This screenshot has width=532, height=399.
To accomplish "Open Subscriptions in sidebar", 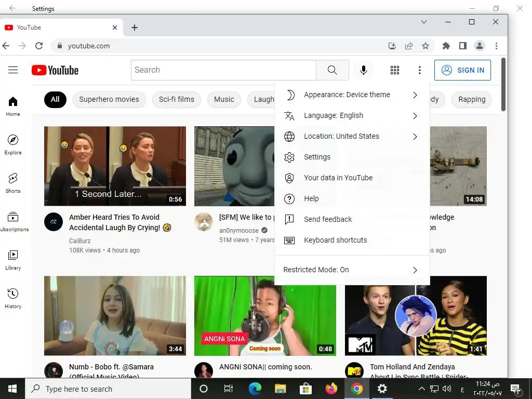I will point(13,221).
